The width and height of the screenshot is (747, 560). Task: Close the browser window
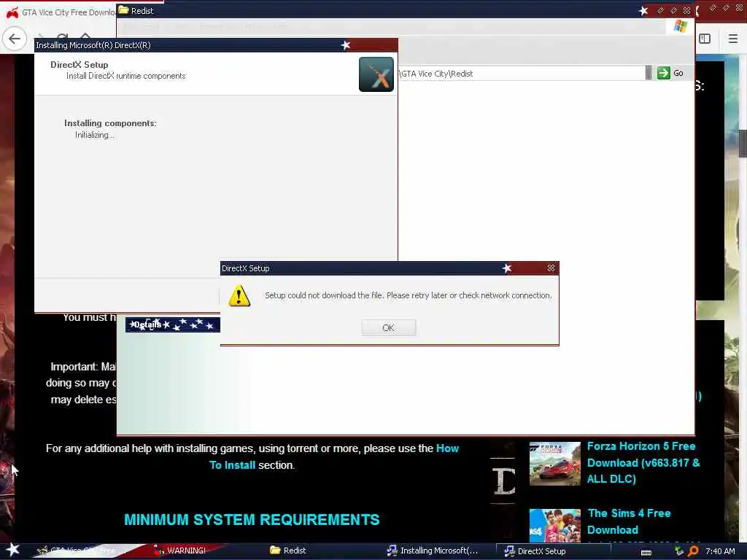click(x=739, y=8)
